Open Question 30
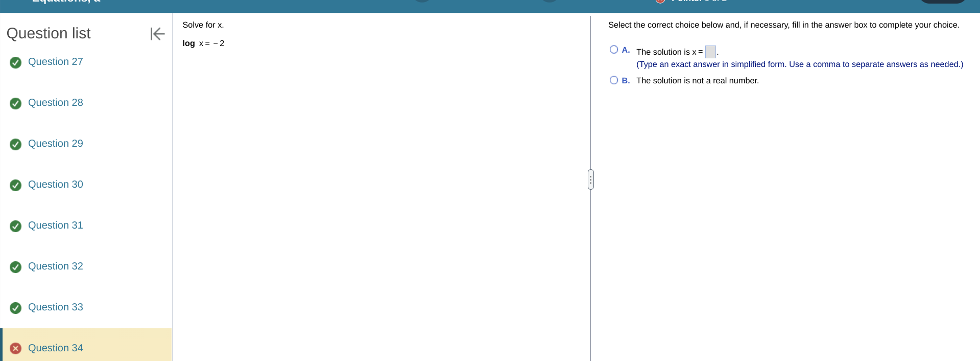The height and width of the screenshot is (361, 980). point(55,184)
